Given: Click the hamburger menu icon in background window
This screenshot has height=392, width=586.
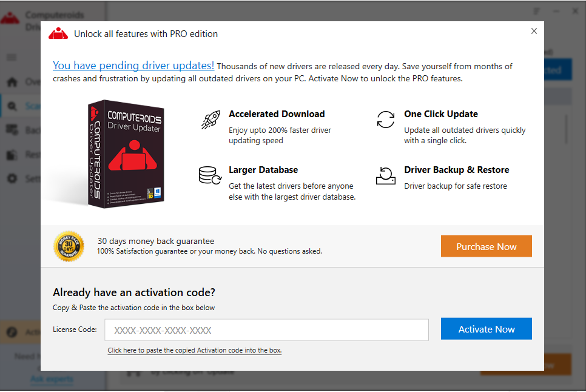Looking at the screenshot, I should coord(12,57).
